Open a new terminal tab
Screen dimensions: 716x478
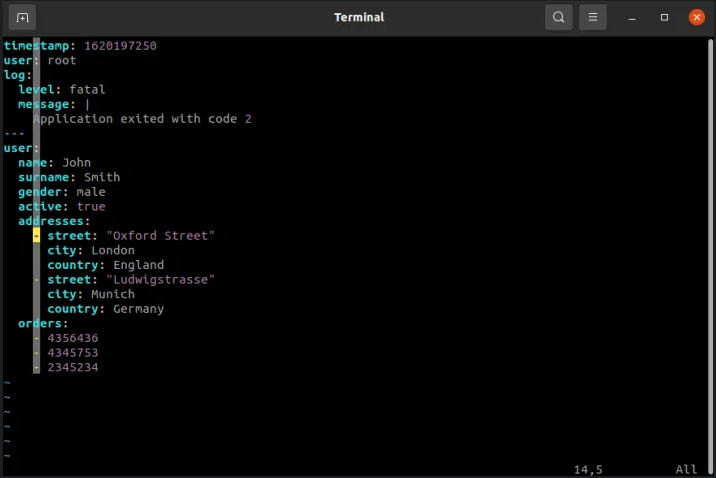pyautogui.click(x=22, y=18)
